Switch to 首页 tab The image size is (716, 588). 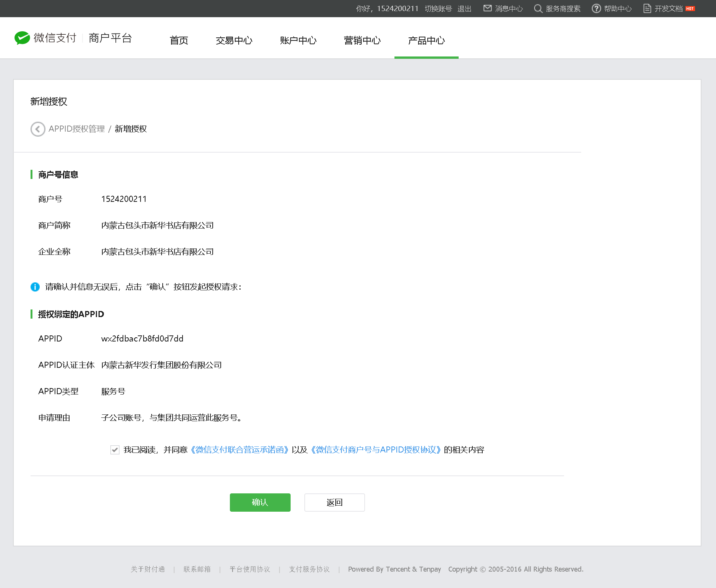[179, 40]
